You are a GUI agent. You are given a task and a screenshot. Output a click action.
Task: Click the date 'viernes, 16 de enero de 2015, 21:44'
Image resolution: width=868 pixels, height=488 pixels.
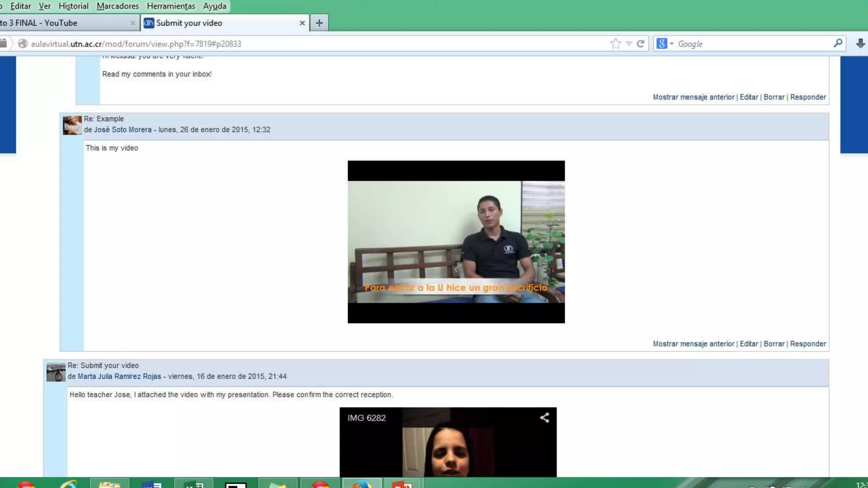227,376
